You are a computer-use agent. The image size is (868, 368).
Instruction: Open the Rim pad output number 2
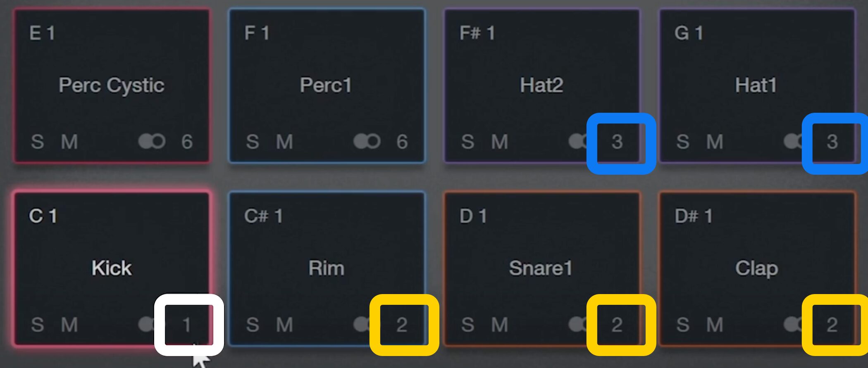(402, 325)
